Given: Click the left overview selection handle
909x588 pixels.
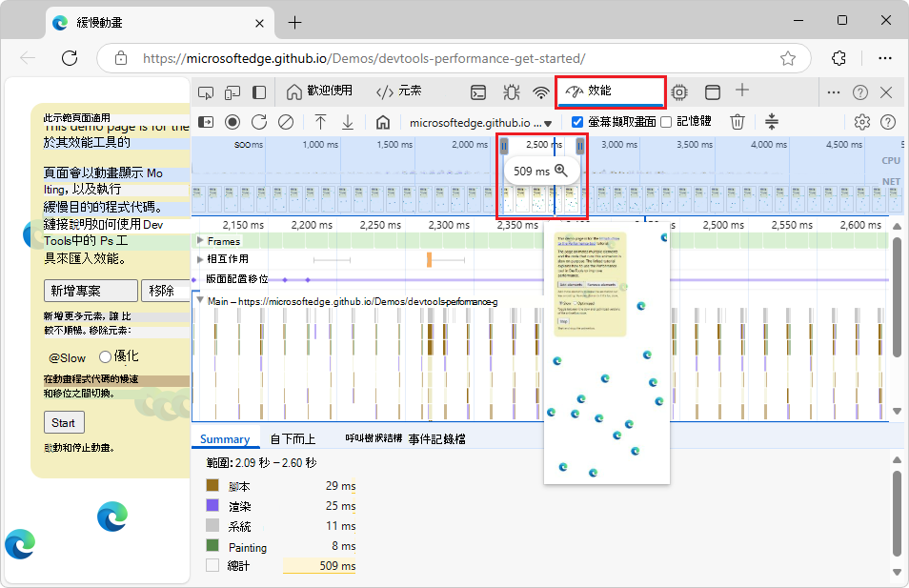Looking at the screenshot, I should [x=504, y=146].
